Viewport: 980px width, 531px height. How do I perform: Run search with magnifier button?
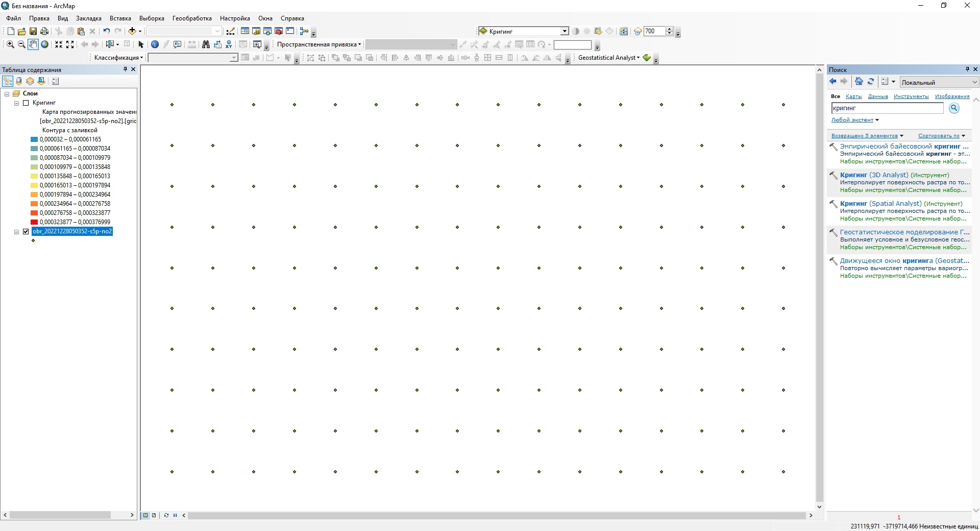click(x=954, y=108)
